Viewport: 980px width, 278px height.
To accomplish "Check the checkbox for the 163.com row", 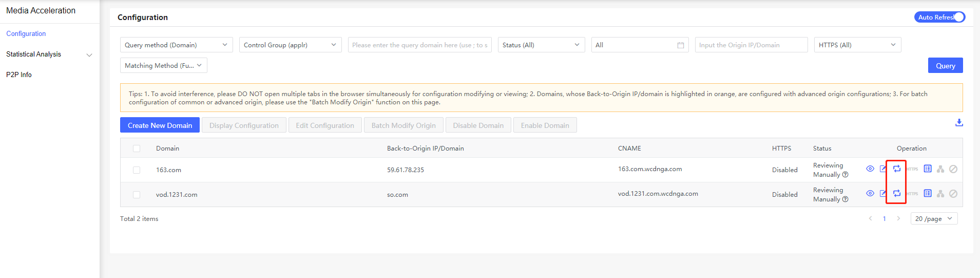I will pos(137,170).
